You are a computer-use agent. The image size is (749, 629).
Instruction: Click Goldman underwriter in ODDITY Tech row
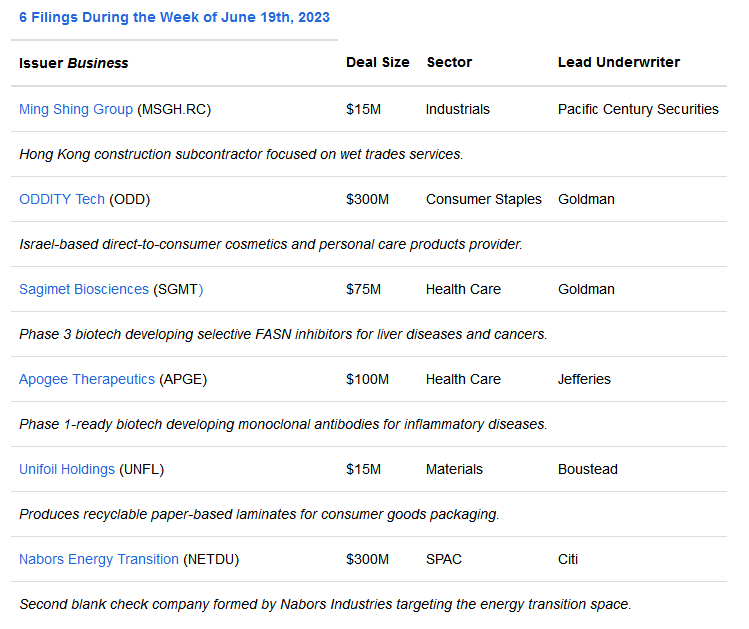coord(586,199)
